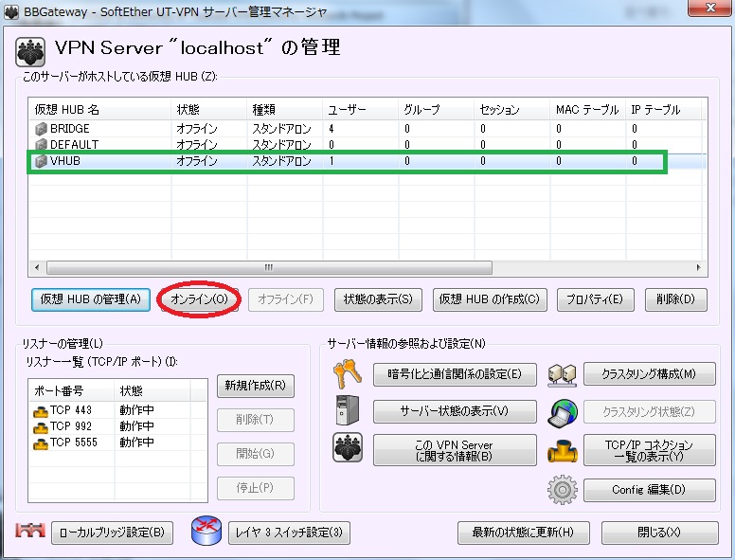
Task: Click the gear icon beside Config 編集
Action: click(x=563, y=490)
